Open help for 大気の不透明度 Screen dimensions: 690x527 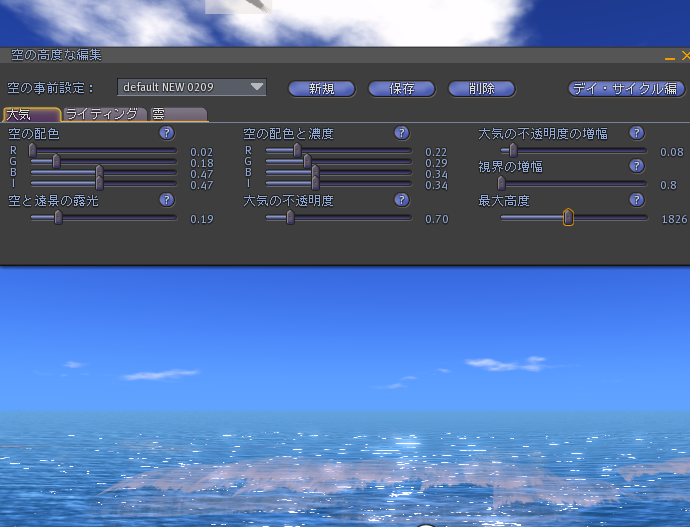401,200
